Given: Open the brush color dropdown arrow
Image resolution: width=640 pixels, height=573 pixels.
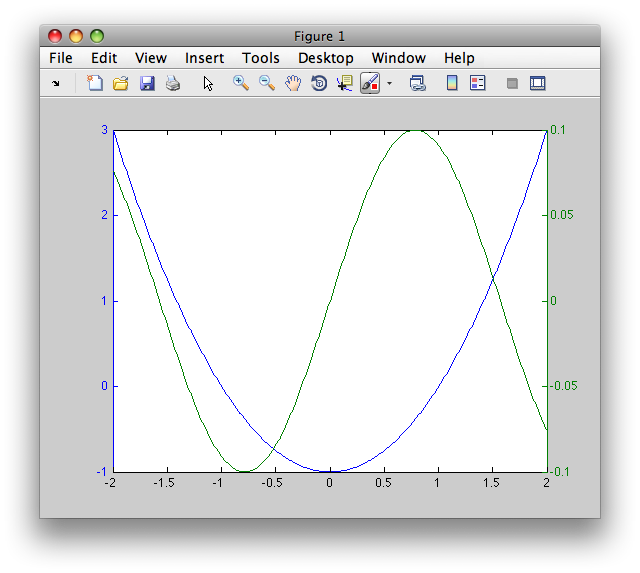Looking at the screenshot, I should point(389,84).
